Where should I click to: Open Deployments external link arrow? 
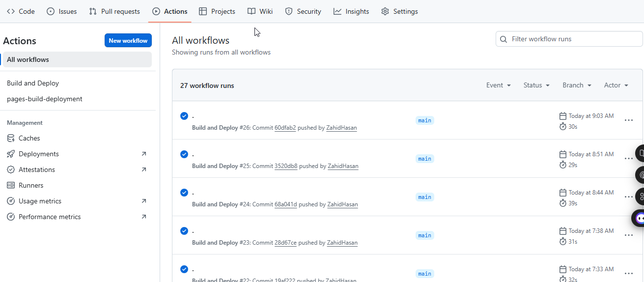click(x=144, y=154)
